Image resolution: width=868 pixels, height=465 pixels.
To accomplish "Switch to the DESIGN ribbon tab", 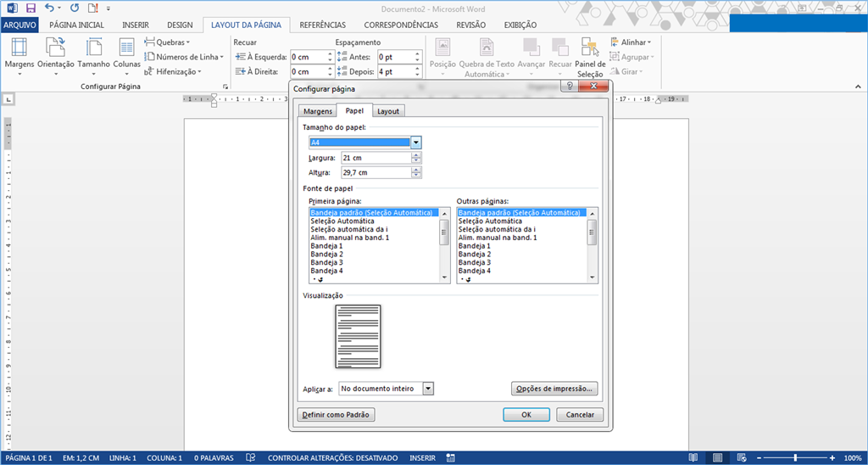I will click(180, 25).
